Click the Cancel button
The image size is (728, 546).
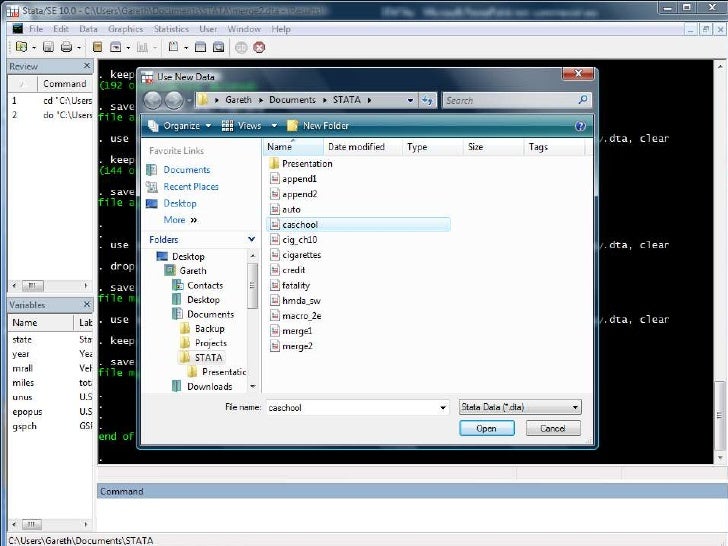click(553, 428)
